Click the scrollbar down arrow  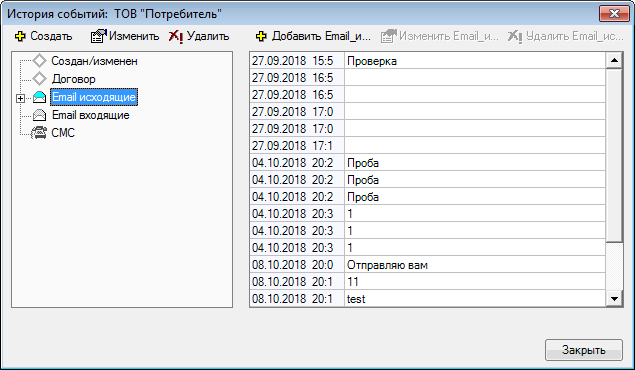tap(614, 299)
